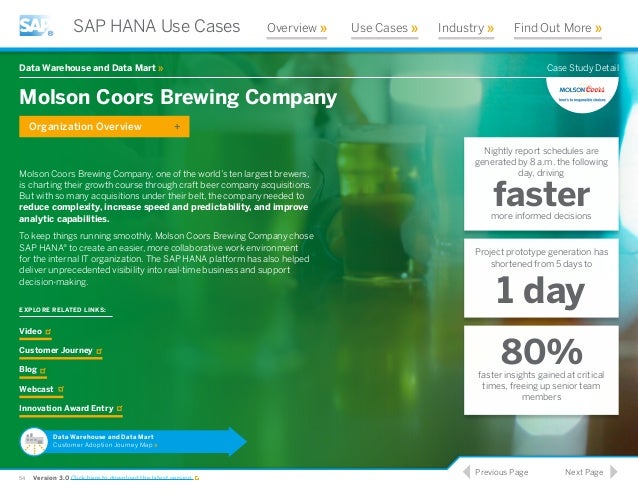Click the Molson Coors logo badge
Screen dimensions: 638x493
coord(582,94)
